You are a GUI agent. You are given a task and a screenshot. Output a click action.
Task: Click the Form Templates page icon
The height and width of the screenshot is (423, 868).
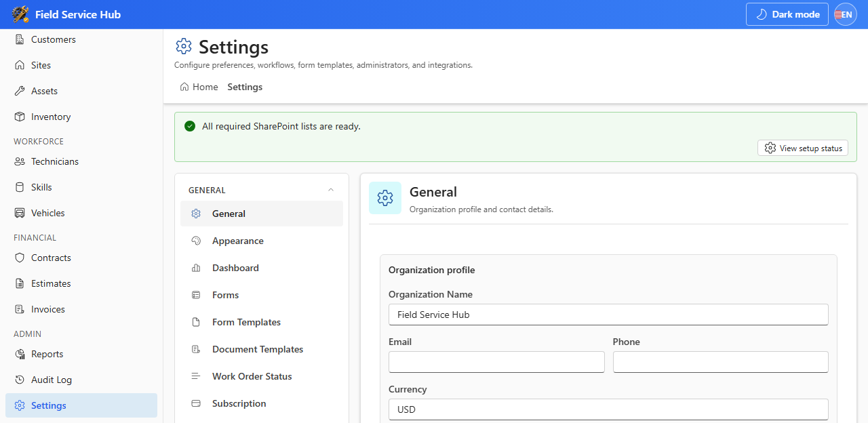(x=196, y=322)
